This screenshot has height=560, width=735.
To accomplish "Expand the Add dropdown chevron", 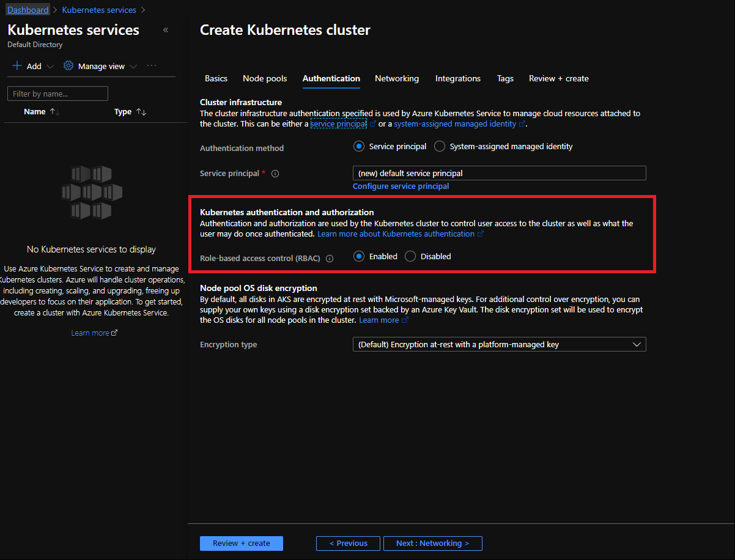I will [x=50, y=66].
